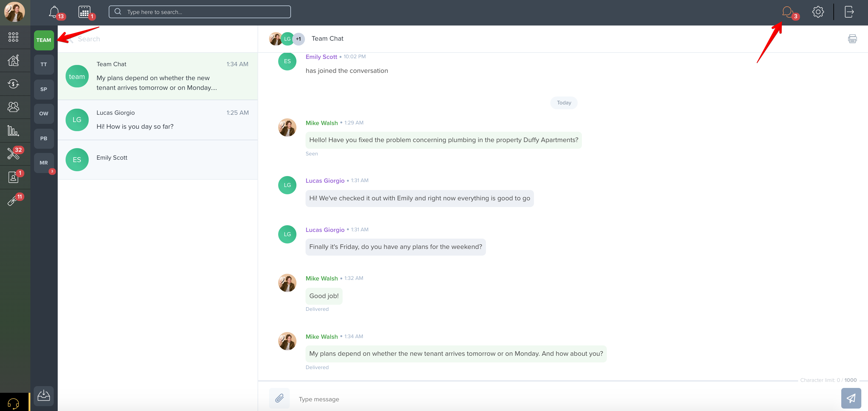Click the inbox download icon
The image size is (868, 411).
coord(44,396)
